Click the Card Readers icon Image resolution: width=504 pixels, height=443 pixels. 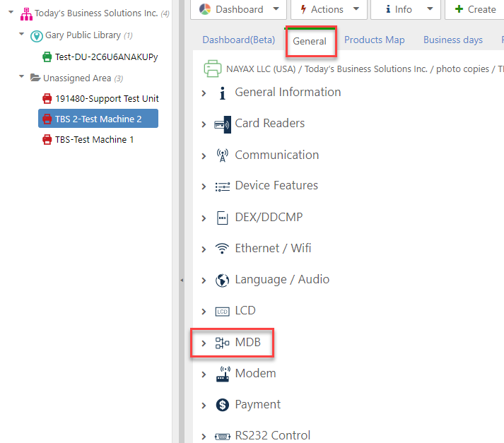coord(223,124)
